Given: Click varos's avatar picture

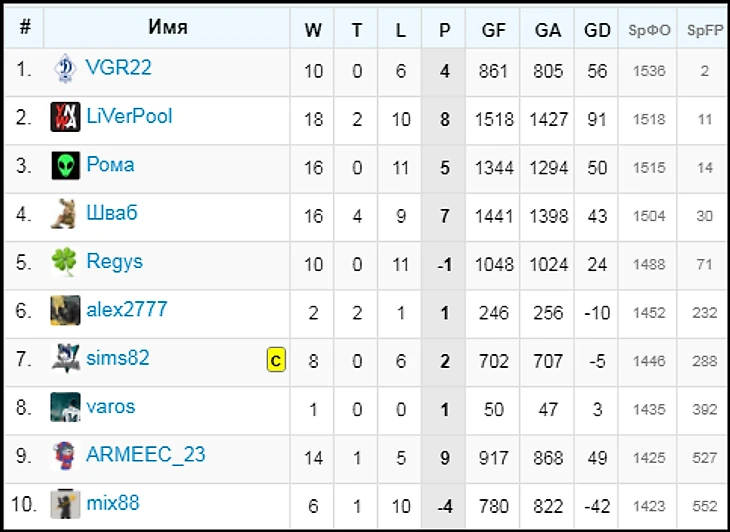Looking at the screenshot, I should [66, 408].
